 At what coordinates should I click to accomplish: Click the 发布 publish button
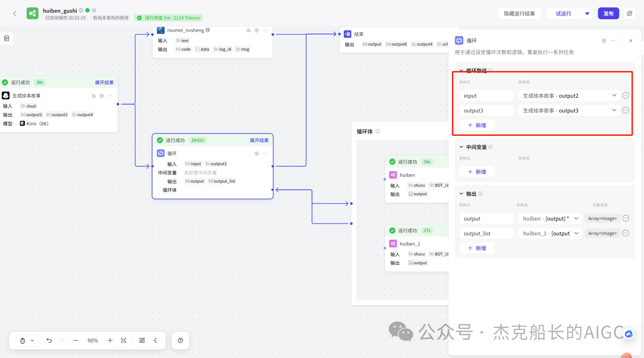click(x=609, y=13)
